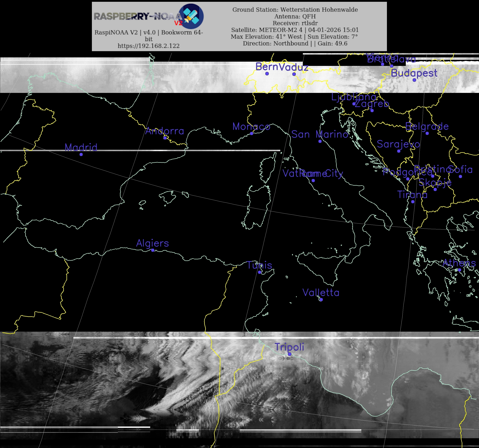479x448 pixels.
Task: Click the Tunis city marker dot
Action: (x=259, y=272)
